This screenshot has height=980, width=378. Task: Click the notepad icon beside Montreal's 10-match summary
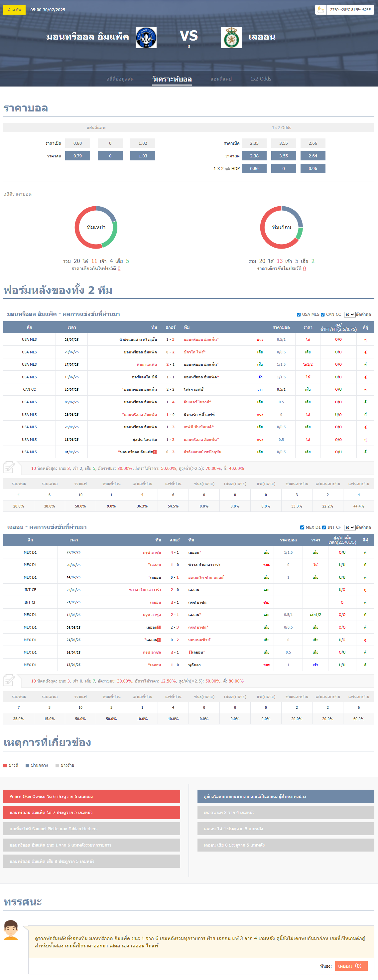tap(9, 467)
